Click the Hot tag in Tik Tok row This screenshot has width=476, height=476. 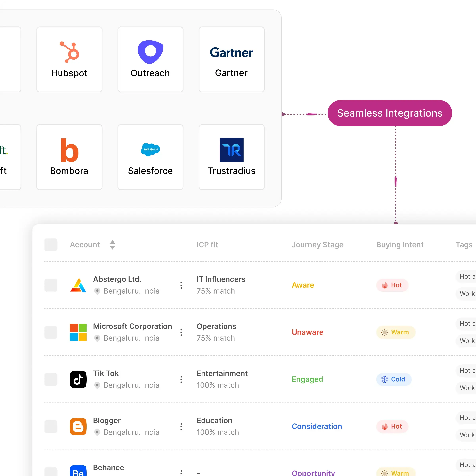point(466,370)
